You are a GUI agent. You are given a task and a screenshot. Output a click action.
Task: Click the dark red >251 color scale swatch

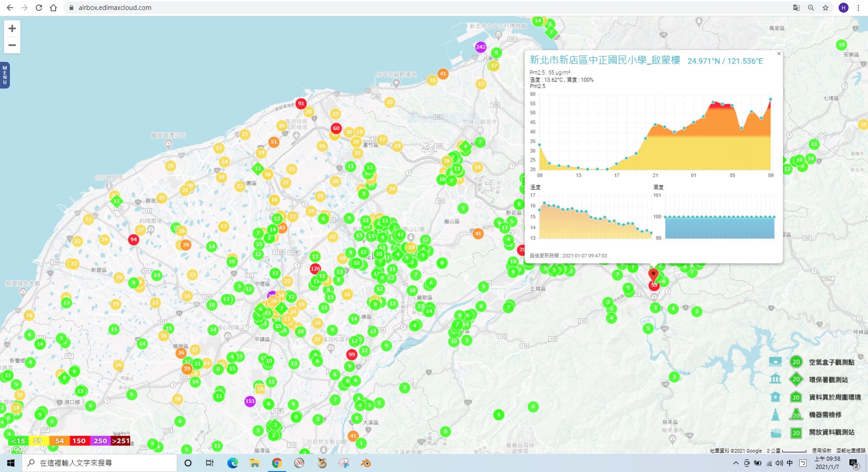pyautogui.click(x=121, y=441)
